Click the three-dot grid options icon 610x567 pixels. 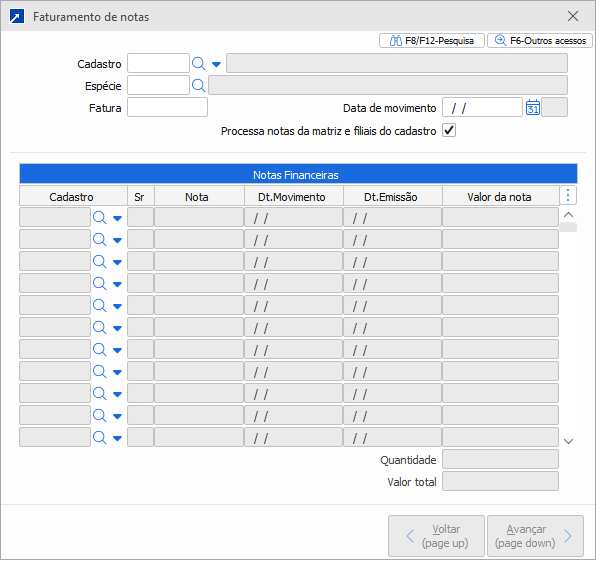point(568,196)
